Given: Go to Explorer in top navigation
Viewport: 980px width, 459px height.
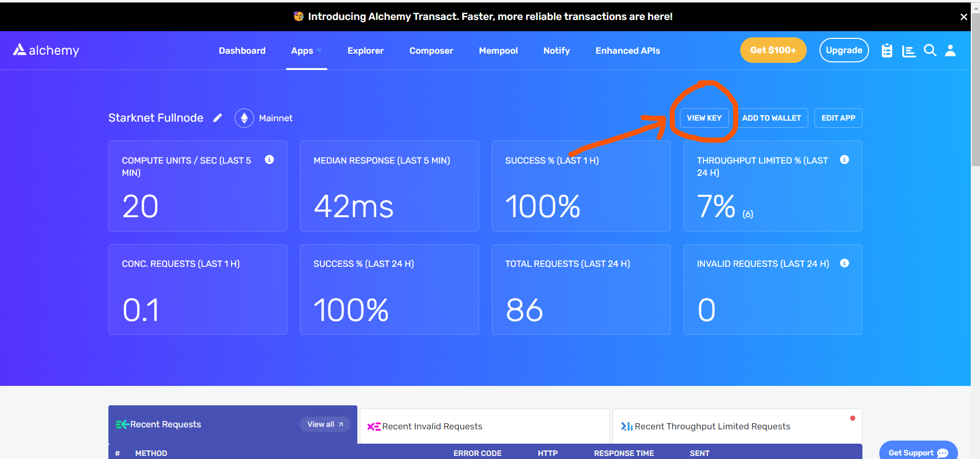Looking at the screenshot, I should [366, 51].
